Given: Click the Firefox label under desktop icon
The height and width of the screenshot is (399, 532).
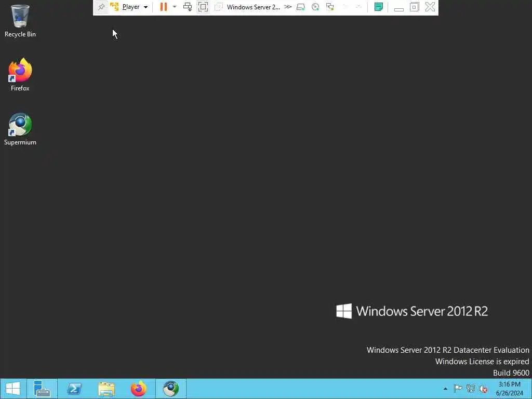Looking at the screenshot, I should click(x=20, y=88).
